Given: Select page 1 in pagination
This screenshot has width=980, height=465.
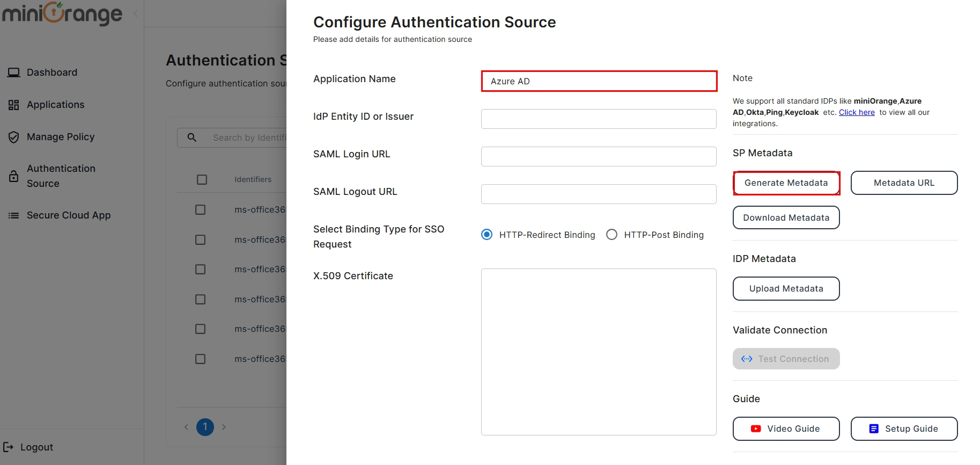Looking at the screenshot, I should [x=205, y=427].
